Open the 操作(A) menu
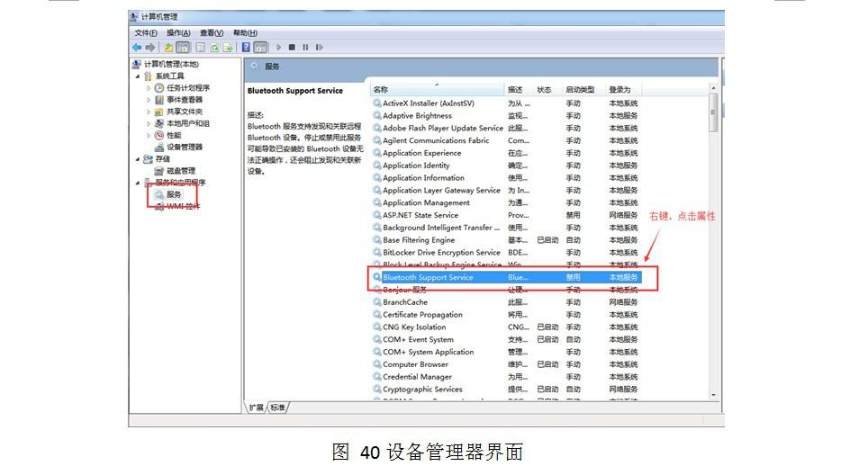Image resolution: width=868 pixels, height=475 pixels. (x=178, y=32)
